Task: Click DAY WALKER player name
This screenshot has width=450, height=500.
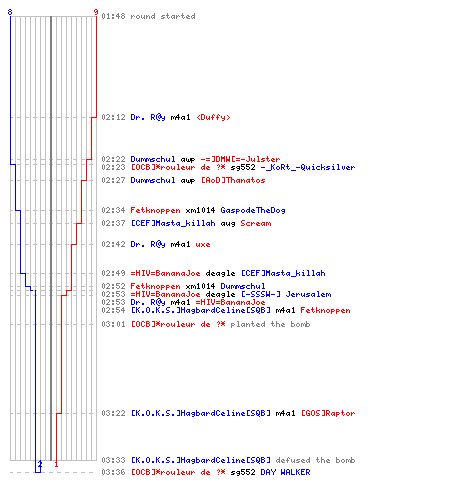Action: (x=285, y=472)
